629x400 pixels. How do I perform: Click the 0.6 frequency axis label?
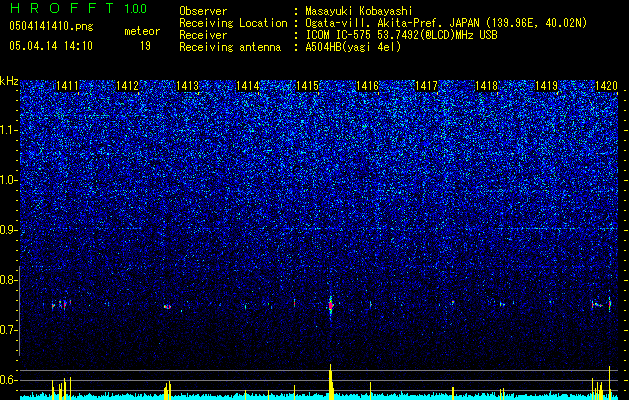(x=8, y=380)
